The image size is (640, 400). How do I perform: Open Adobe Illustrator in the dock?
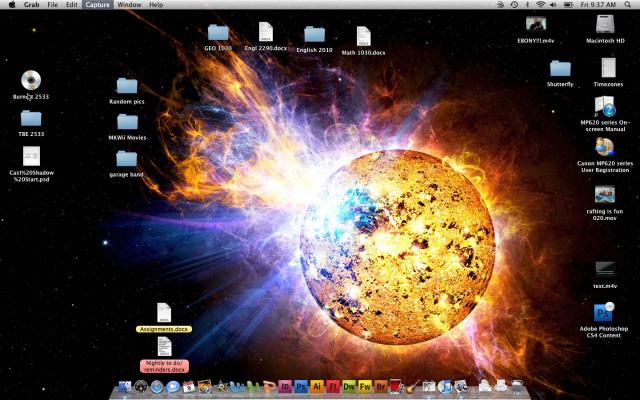point(316,386)
